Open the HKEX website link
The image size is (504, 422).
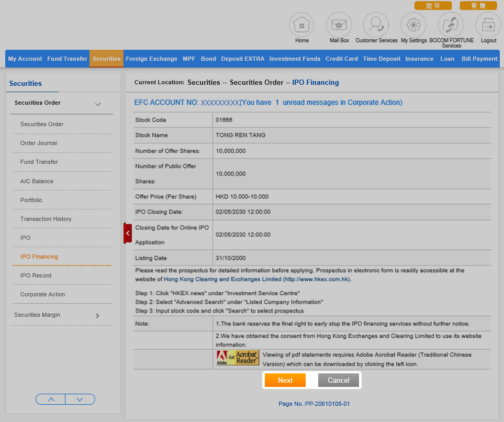(257, 280)
